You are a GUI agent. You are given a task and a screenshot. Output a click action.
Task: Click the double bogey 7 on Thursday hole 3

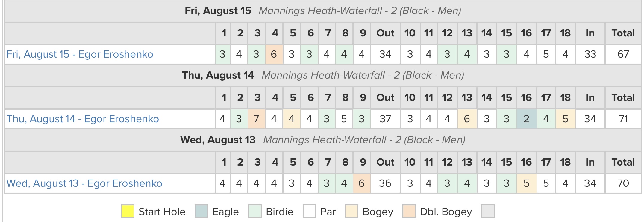pyautogui.click(x=257, y=119)
